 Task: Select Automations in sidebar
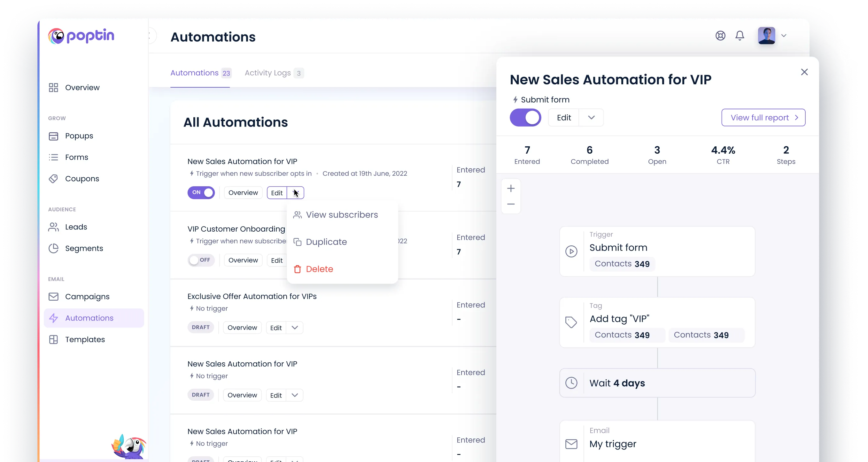tap(94, 318)
